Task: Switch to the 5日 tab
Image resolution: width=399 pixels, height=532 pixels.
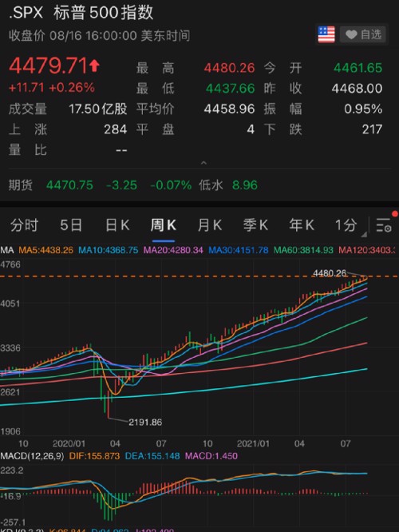Action: [x=71, y=225]
